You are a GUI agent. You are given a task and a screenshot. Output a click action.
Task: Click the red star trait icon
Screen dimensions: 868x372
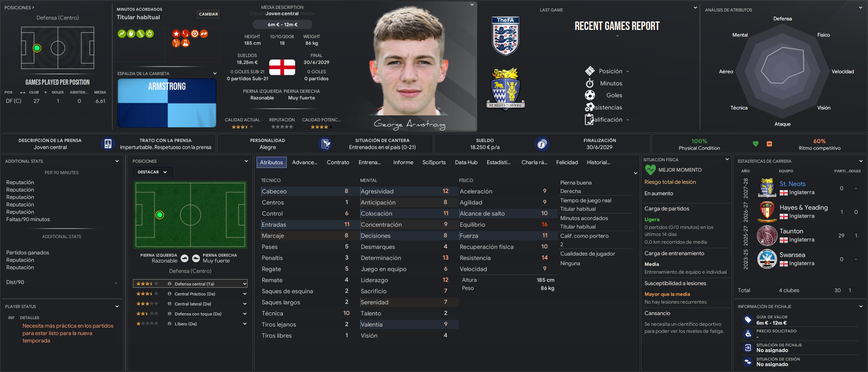point(176,34)
